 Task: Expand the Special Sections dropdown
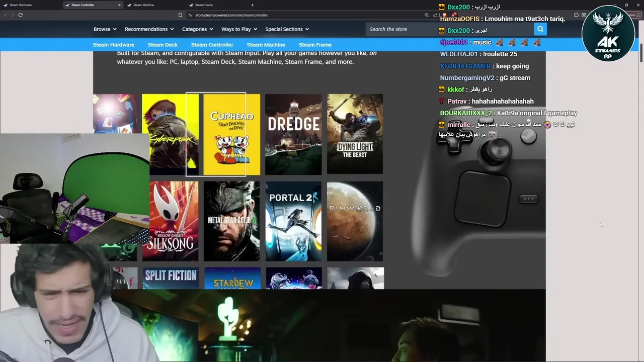287,29
